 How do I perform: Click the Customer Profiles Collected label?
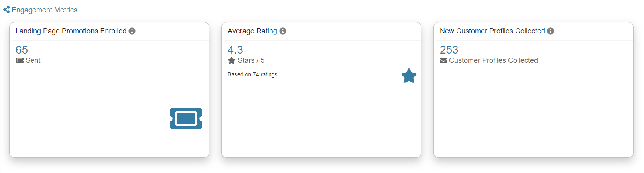pos(493,60)
